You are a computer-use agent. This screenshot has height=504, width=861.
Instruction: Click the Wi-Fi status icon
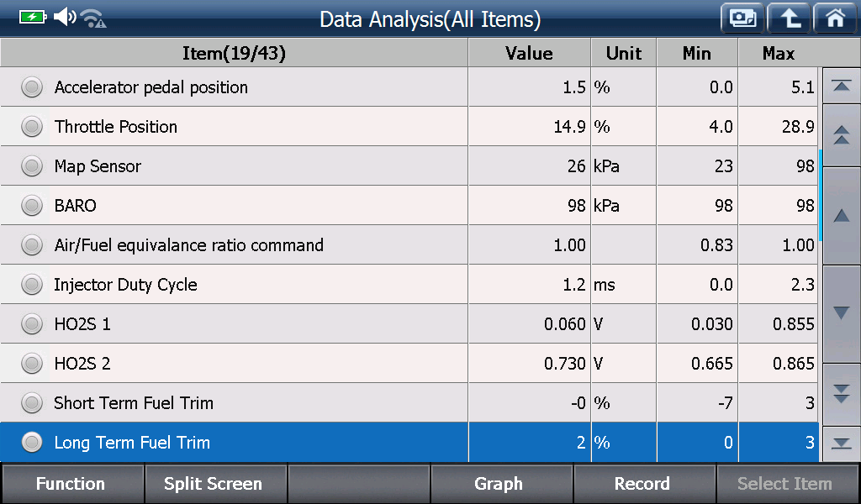coord(92,18)
